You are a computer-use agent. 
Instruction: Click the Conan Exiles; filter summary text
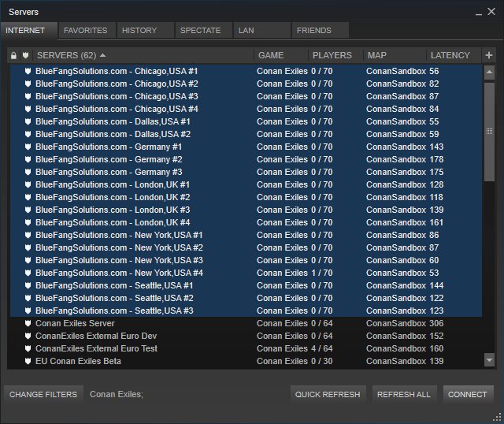pos(117,394)
